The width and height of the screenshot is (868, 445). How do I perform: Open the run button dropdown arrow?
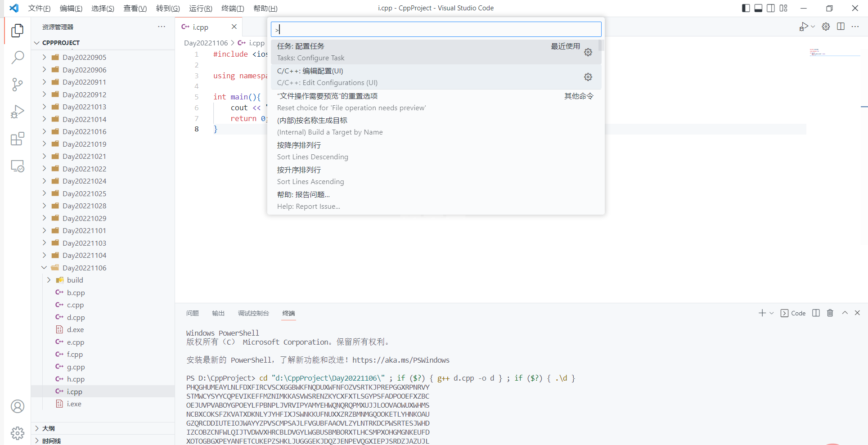tap(813, 27)
